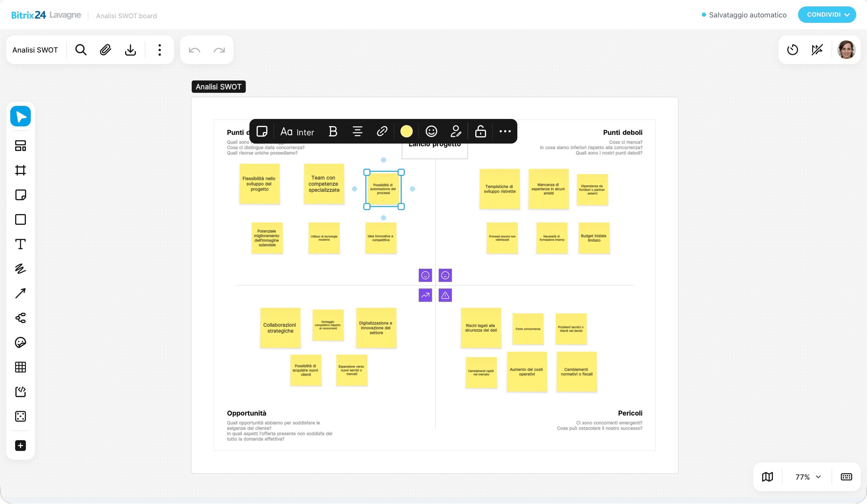Select the mind map tool
The width and height of the screenshot is (867, 504).
click(20, 318)
